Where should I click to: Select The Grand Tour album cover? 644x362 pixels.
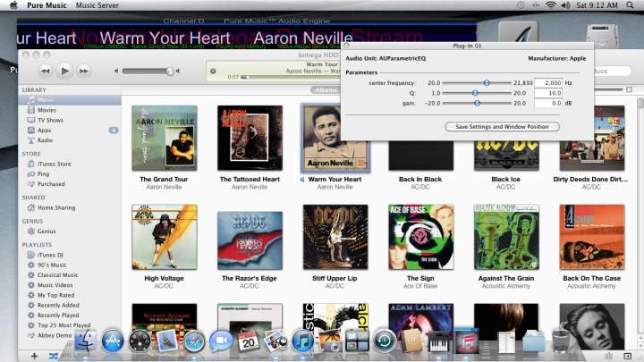pos(165,138)
